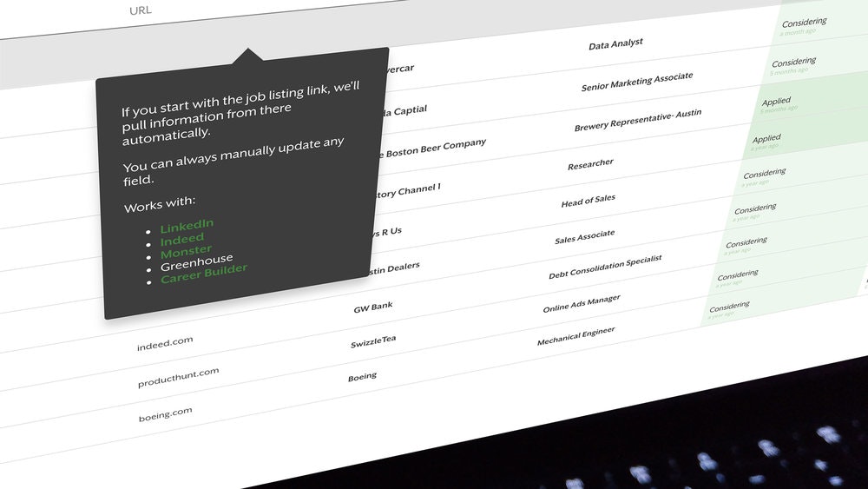
Task: Select the indeed.com URL cell
Action: 165,343
